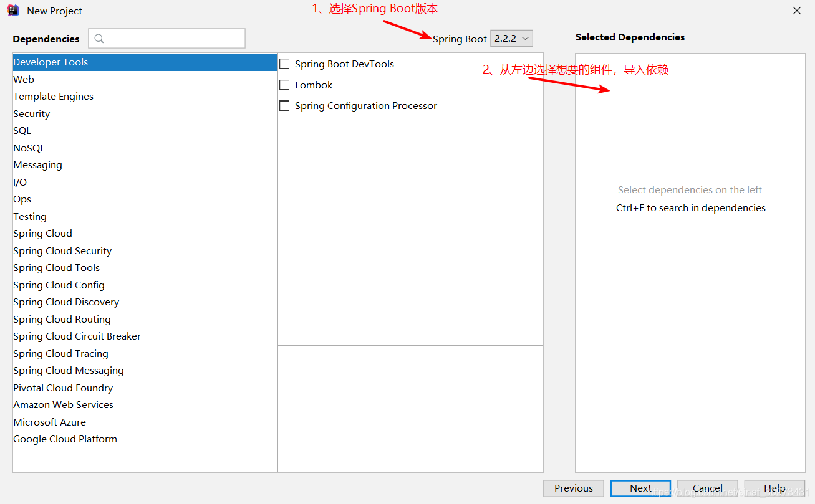Open Template Engines category
815x504 pixels.
[x=145, y=97]
